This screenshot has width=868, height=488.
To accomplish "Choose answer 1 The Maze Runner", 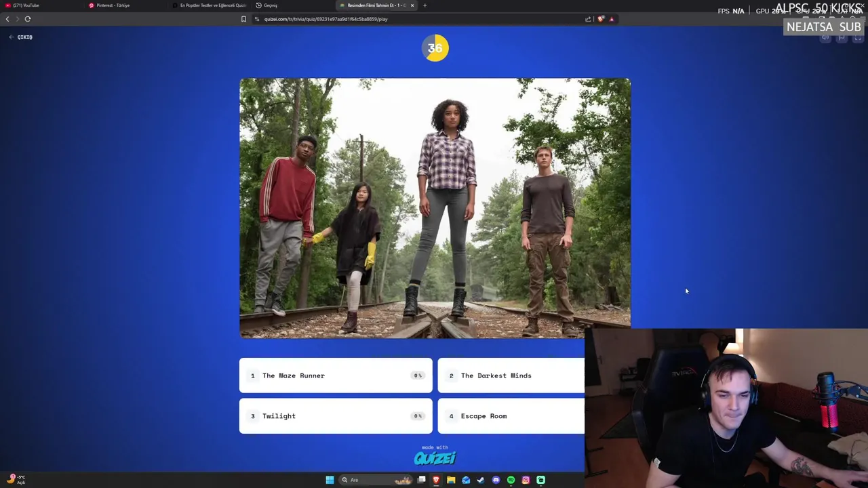I will pyautogui.click(x=336, y=375).
